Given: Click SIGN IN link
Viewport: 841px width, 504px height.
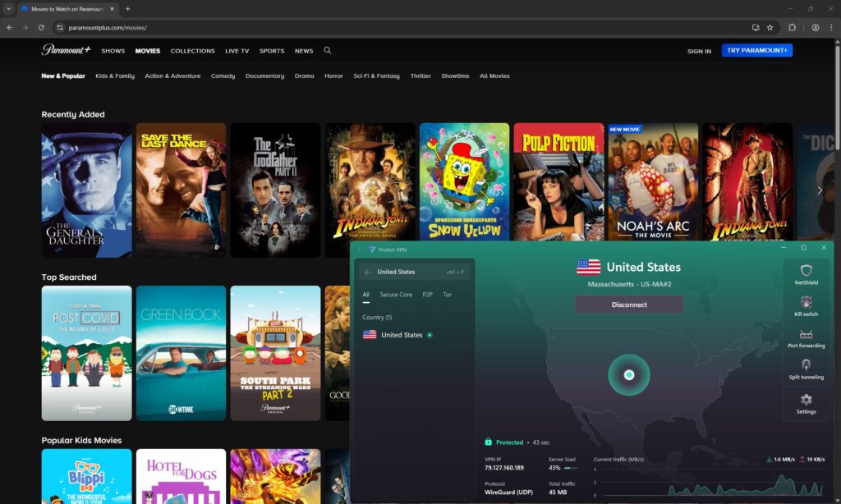Looking at the screenshot, I should click(x=699, y=51).
